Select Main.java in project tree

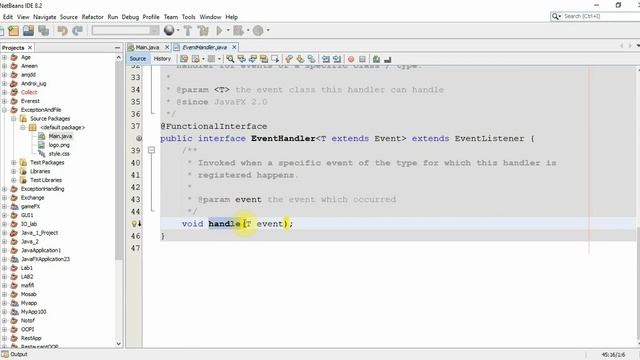coord(60,136)
